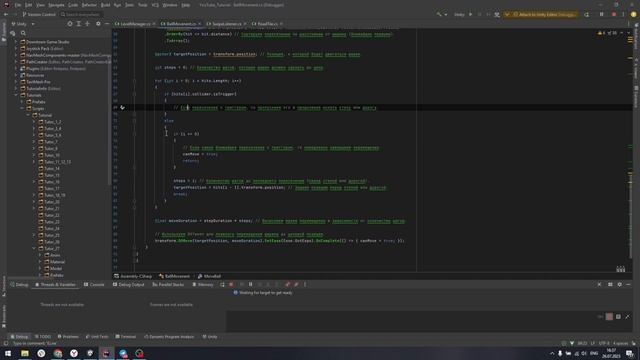Open the Window menu
The image size is (640, 360).
coord(170,5)
